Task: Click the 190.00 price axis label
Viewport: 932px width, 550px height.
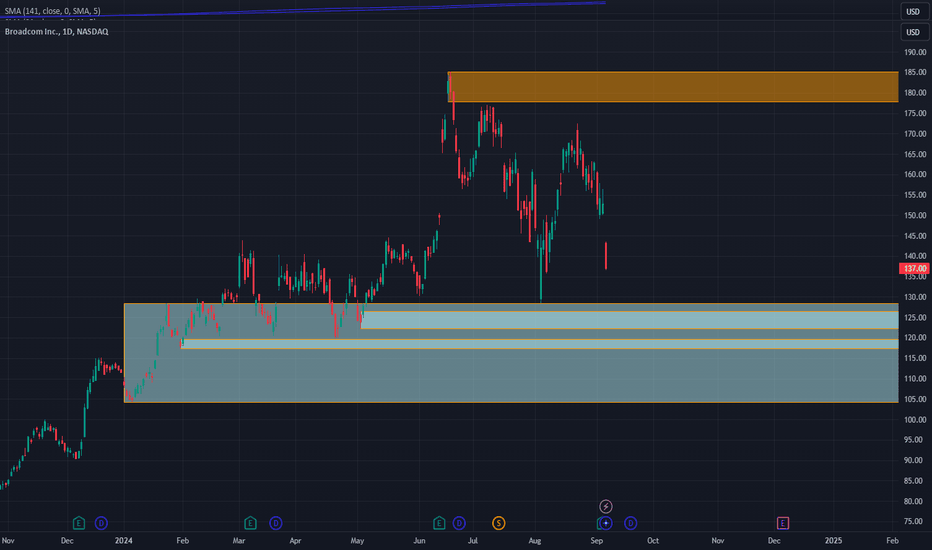Action: (915, 52)
